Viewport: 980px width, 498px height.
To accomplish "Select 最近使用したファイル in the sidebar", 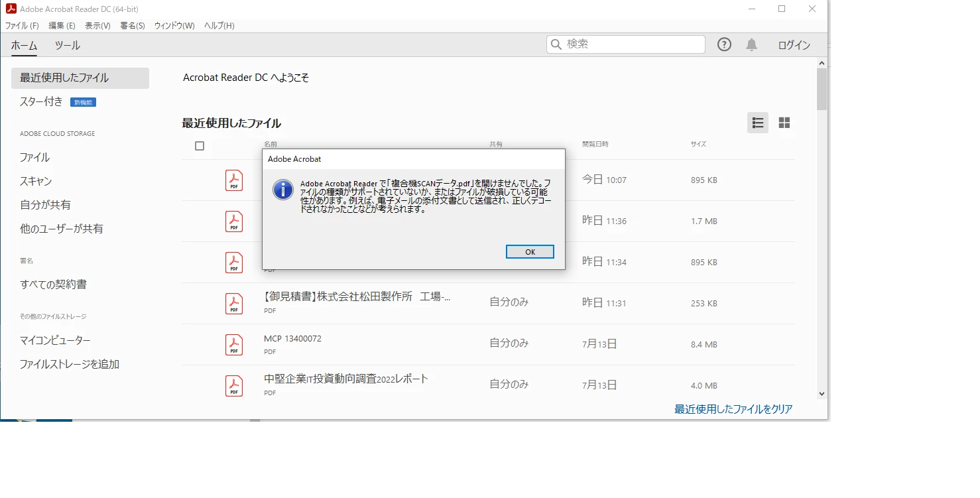I will click(80, 78).
